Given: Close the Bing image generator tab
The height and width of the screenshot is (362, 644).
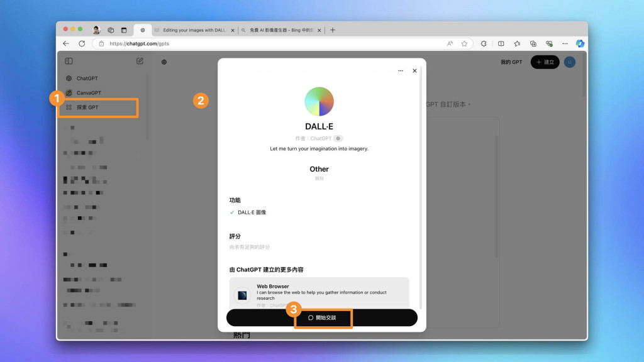Looking at the screenshot, I should [x=319, y=30].
